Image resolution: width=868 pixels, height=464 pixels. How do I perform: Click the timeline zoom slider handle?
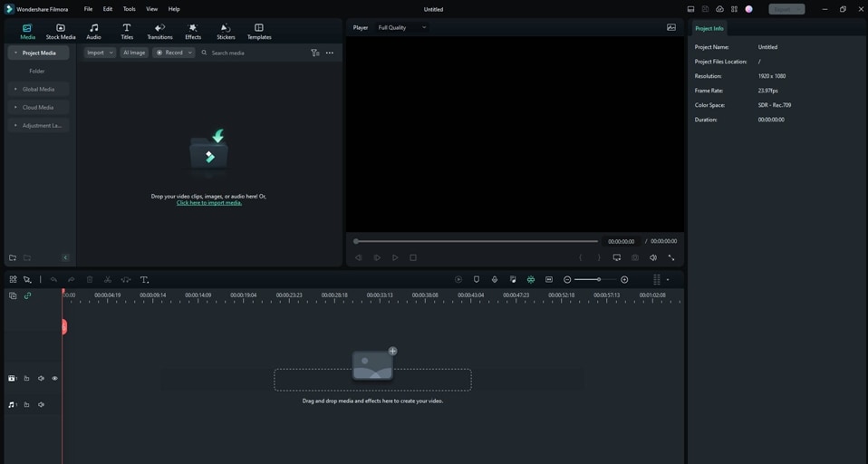pyautogui.click(x=599, y=280)
